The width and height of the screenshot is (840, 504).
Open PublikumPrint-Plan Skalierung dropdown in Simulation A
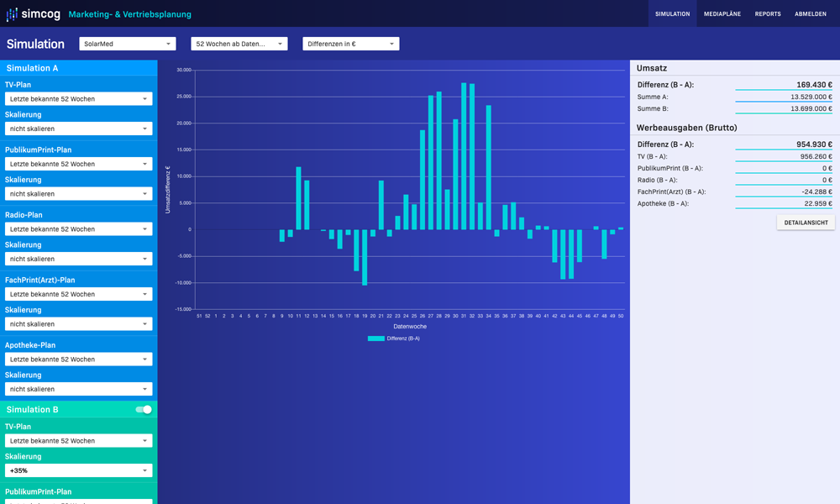click(79, 194)
